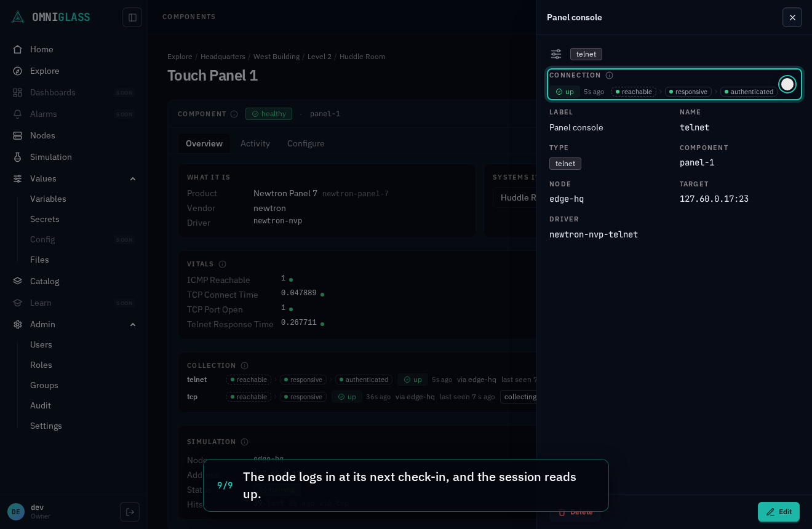Viewport: 812px width, 529px height.
Task: Open the DE user avatar
Action: tap(16, 512)
